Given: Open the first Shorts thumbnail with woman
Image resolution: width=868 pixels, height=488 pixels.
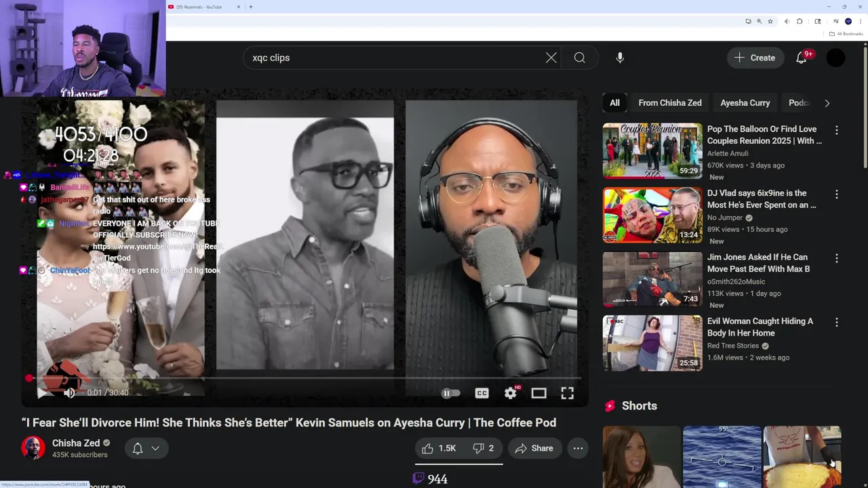Looking at the screenshot, I should pos(642,457).
